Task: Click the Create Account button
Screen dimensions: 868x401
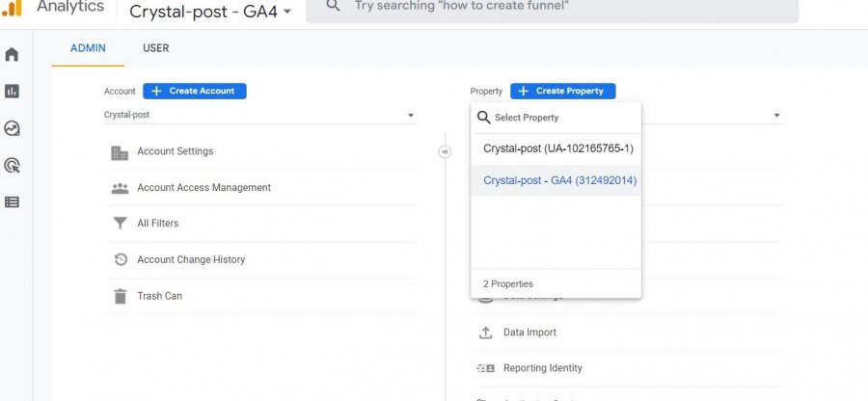Action: [195, 91]
